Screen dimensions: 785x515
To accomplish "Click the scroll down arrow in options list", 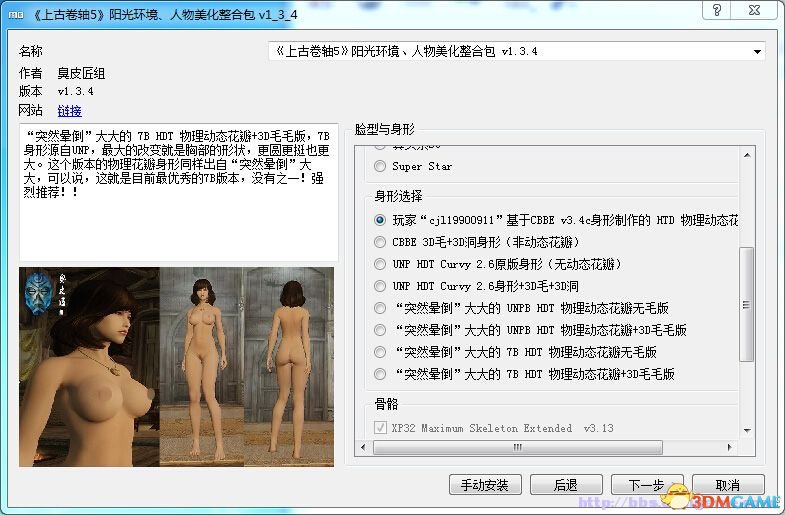I will click(x=746, y=430).
